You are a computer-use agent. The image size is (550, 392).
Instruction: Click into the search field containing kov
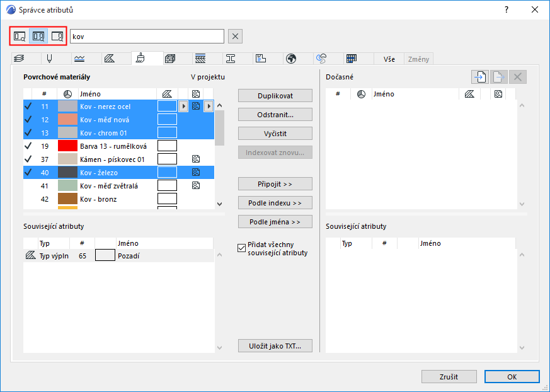(x=147, y=37)
